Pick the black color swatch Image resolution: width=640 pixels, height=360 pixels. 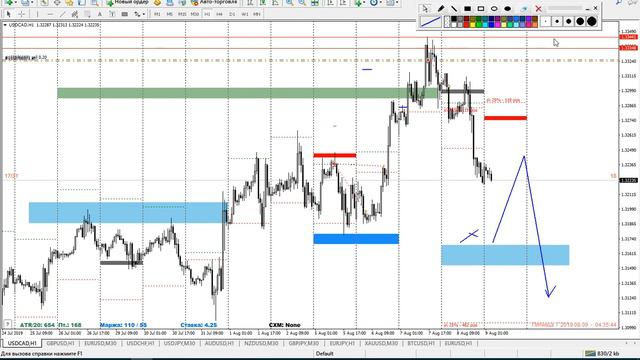pos(454,19)
